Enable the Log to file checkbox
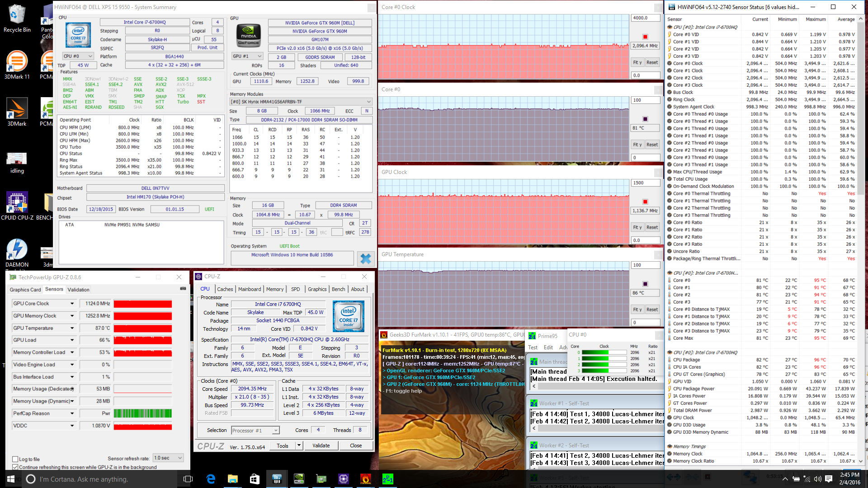This screenshot has width=868, height=488. click(x=15, y=459)
